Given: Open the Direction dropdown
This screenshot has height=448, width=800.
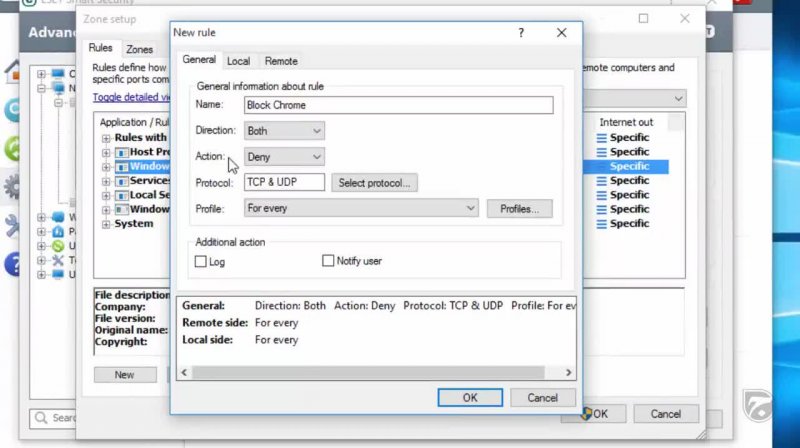Looking at the screenshot, I should click(284, 131).
